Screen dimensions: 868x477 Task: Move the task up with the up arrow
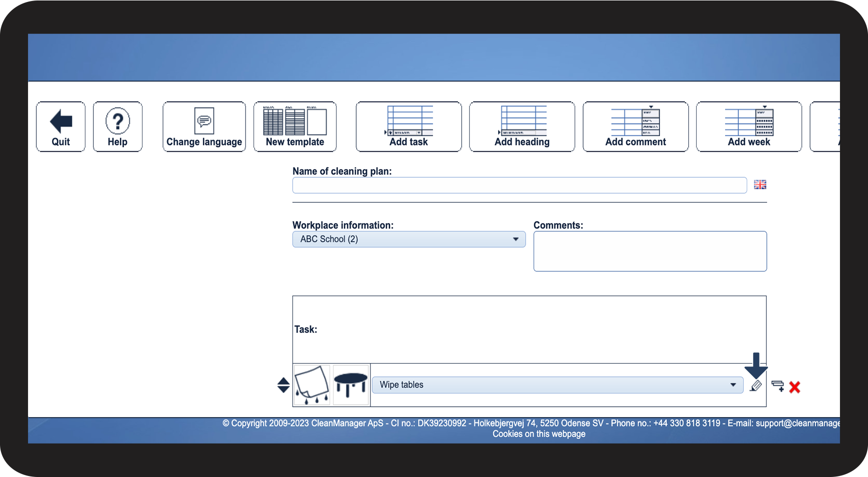pyautogui.click(x=283, y=381)
